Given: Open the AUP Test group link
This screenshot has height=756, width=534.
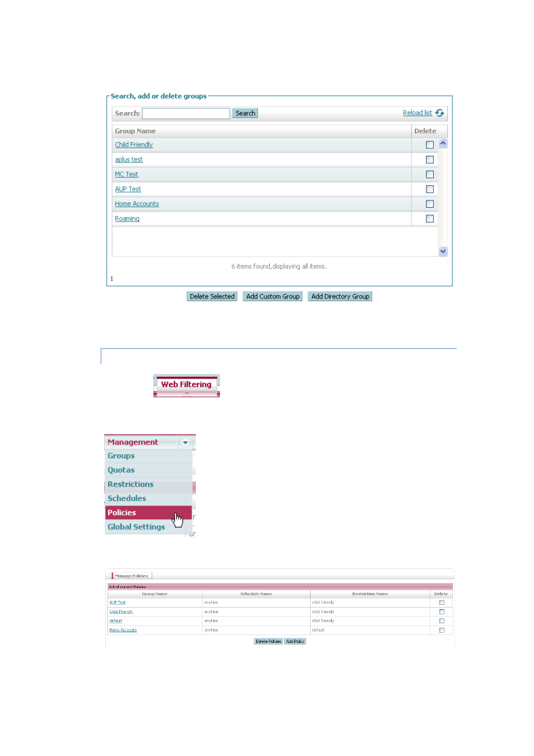Looking at the screenshot, I should pyautogui.click(x=128, y=189).
